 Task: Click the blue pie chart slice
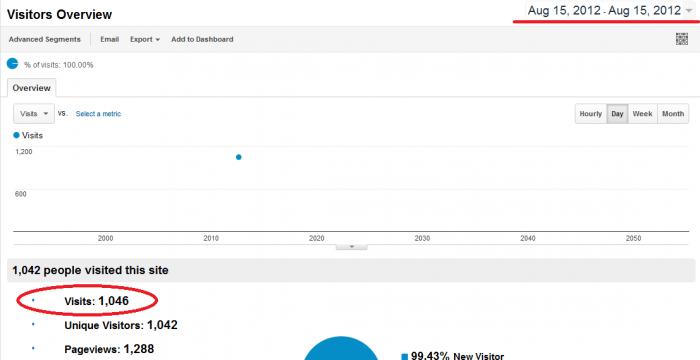pos(341,348)
